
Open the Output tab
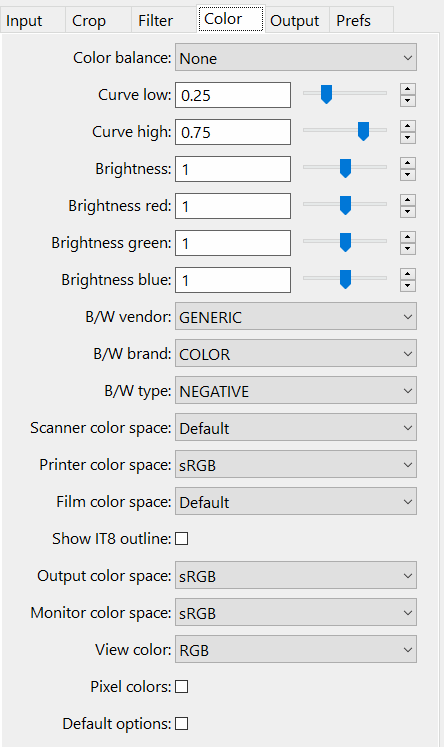[297, 20]
